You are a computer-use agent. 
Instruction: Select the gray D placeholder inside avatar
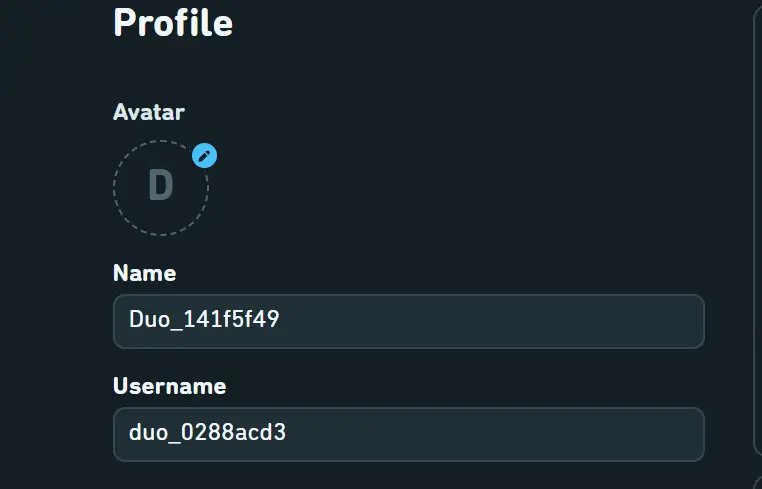coord(161,185)
